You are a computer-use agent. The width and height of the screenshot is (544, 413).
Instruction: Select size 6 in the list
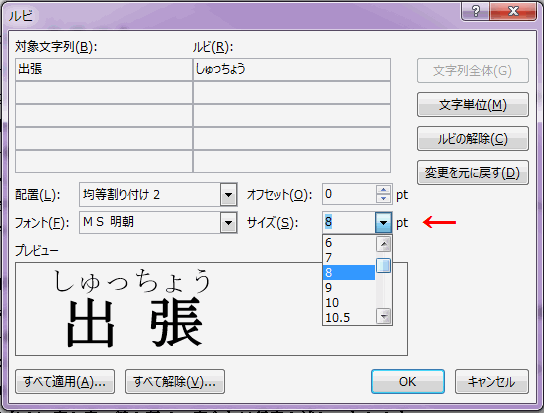[349, 243]
